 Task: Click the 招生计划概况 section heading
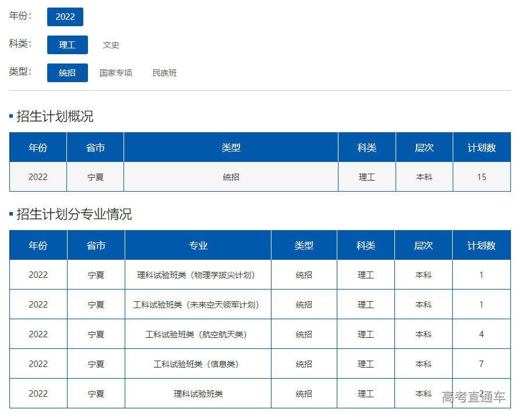tap(55, 117)
